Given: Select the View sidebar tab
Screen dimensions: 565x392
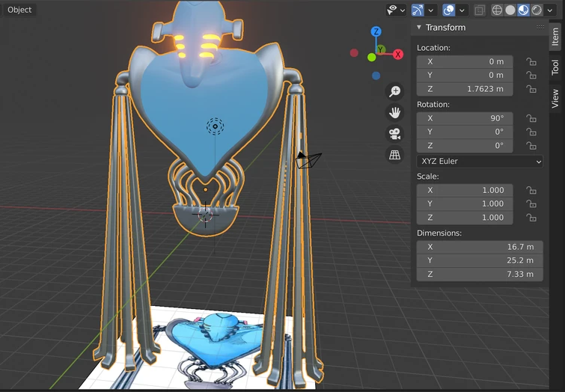Looking at the screenshot, I should pos(555,98).
